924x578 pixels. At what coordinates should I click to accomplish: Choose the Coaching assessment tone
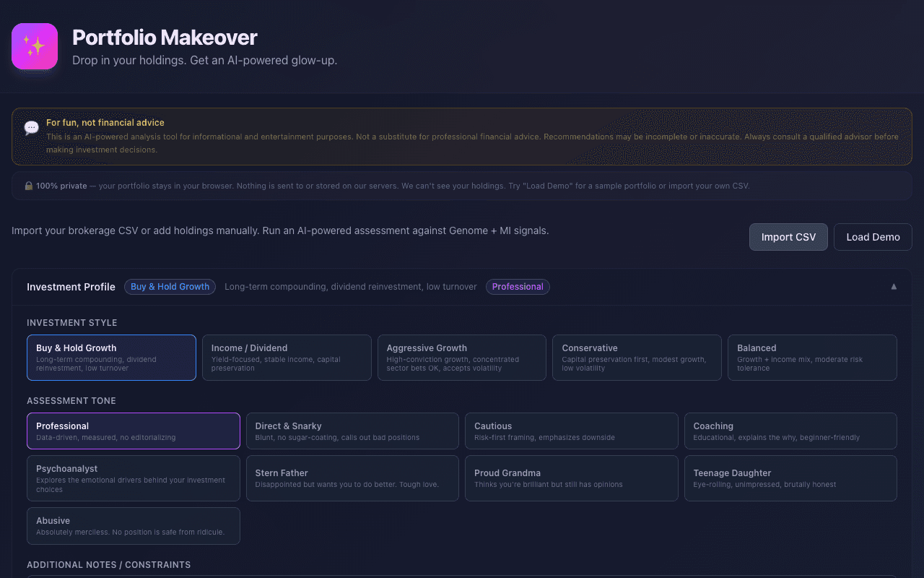(x=790, y=431)
